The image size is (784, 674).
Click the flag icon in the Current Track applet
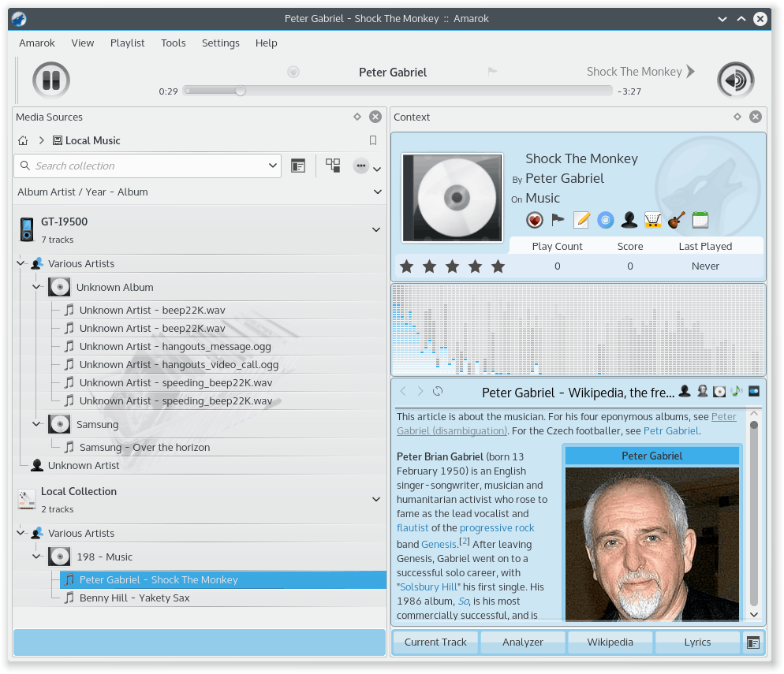coord(558,220)
